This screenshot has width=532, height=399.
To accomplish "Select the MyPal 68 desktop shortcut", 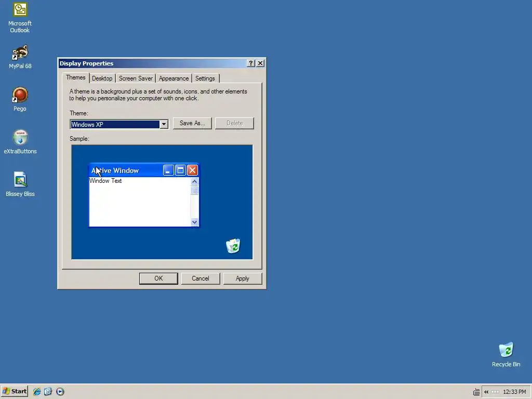I will click(x=20, y=57).
